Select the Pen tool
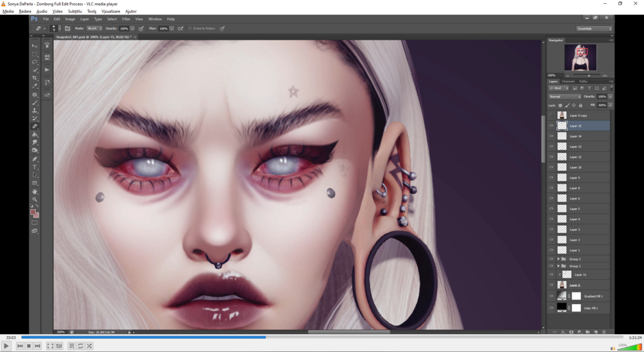644x352 pixels. click(x=35, y=159)
